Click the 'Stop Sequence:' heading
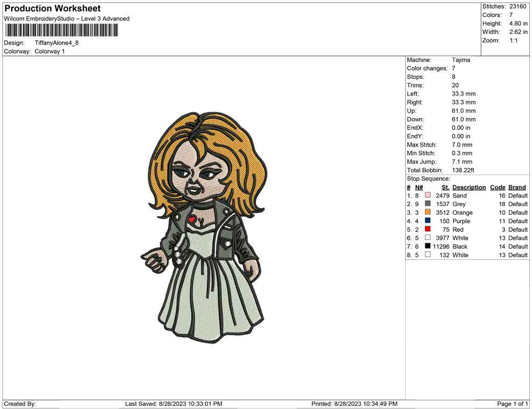 (428, 179)
